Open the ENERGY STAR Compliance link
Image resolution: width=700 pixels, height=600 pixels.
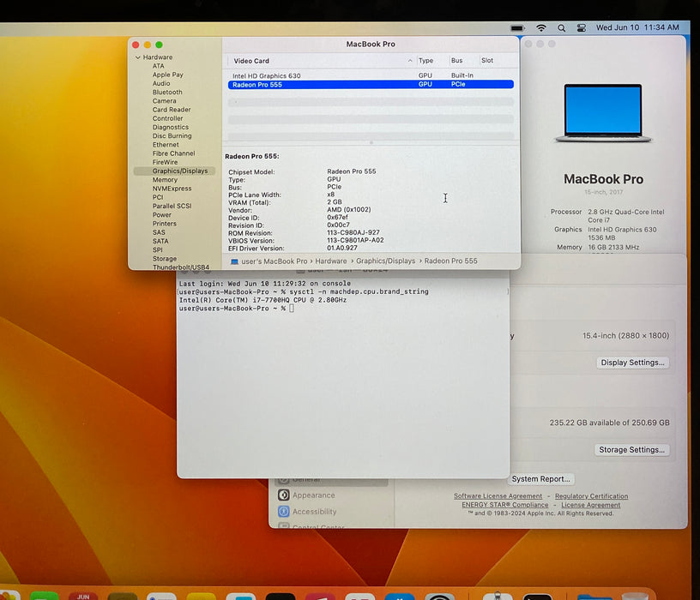click(x=505, y=505)
